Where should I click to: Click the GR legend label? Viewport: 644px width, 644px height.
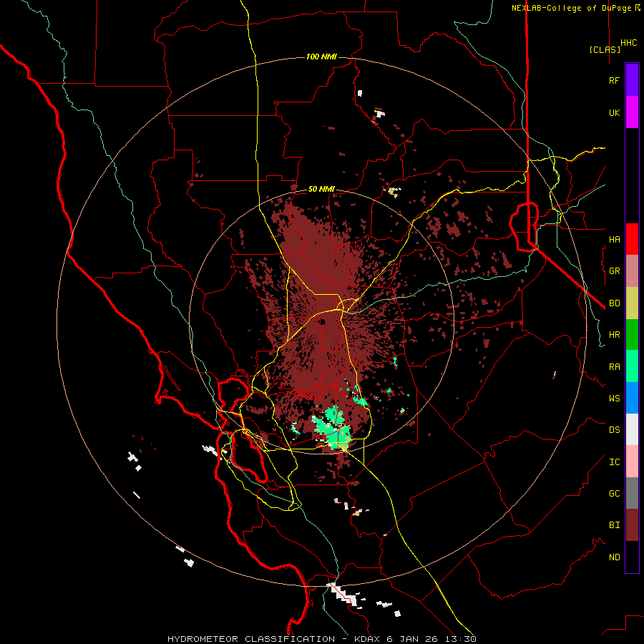(x=614, y=271)
